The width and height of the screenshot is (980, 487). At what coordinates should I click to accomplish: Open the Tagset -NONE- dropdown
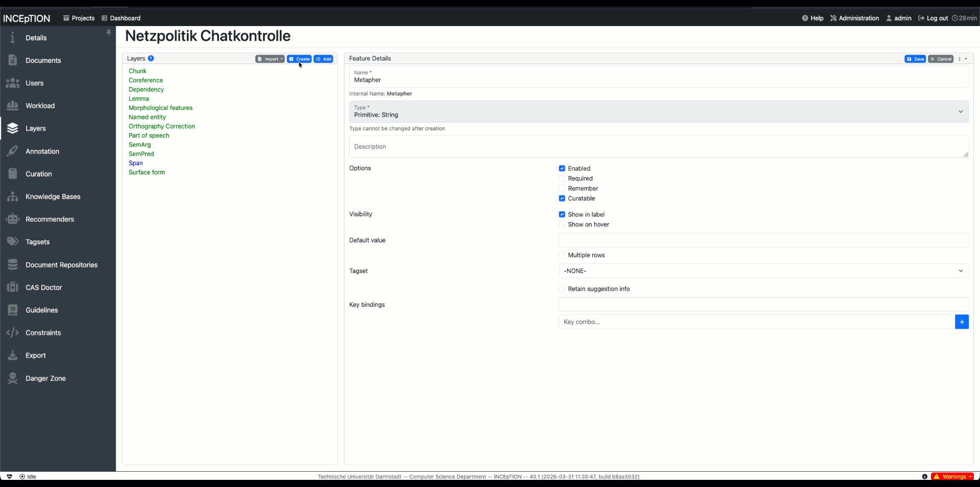pos(764,271)
